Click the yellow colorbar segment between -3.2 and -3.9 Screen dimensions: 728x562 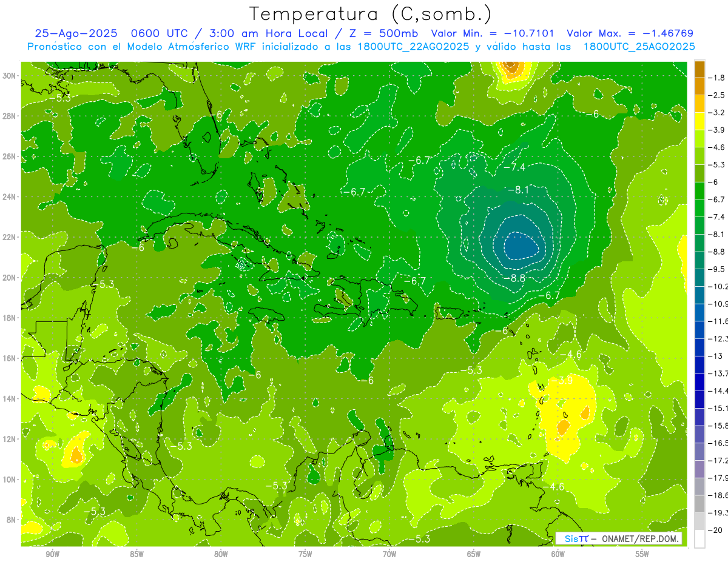pyautogui.click(x=699, y=121)
